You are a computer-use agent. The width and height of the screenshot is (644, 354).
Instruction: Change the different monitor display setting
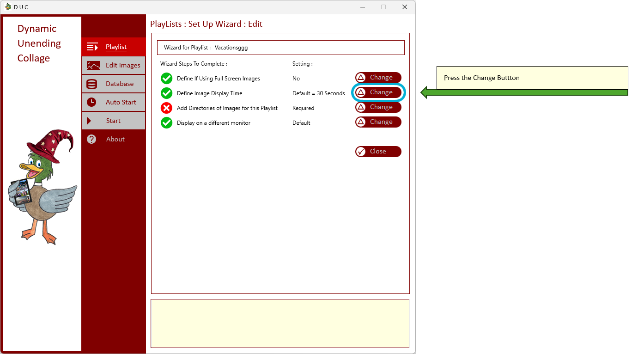coord(378,122)
